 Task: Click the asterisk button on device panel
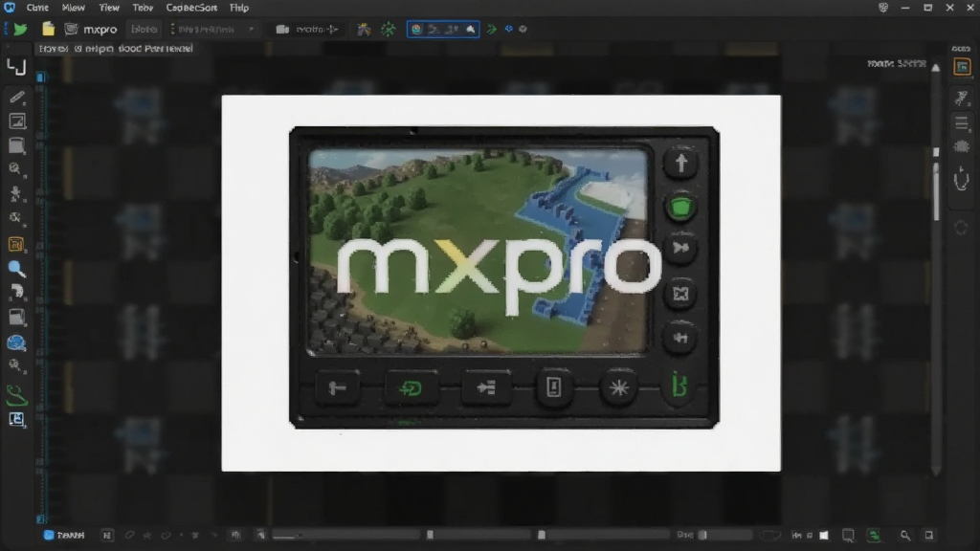(x=619, y=387)
